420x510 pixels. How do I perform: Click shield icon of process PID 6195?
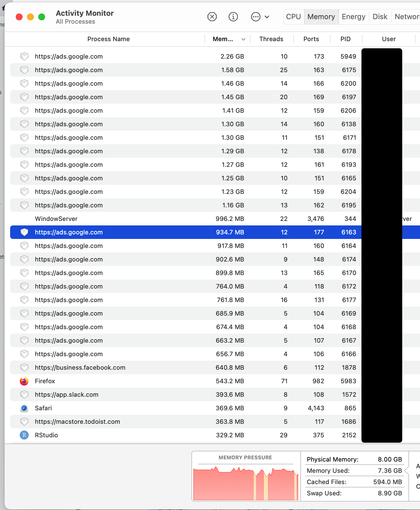pos(24,205)
